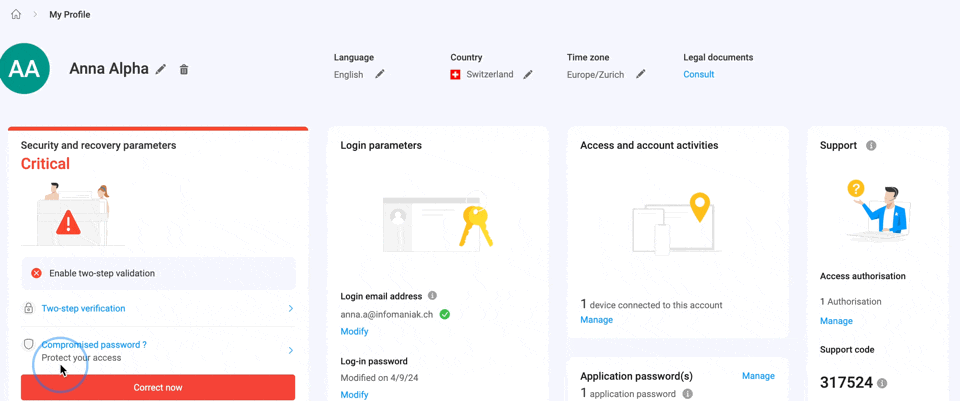Click the Correct now button
The height and width of the screenshot is (401, 960).
click(x=158, y=388)
